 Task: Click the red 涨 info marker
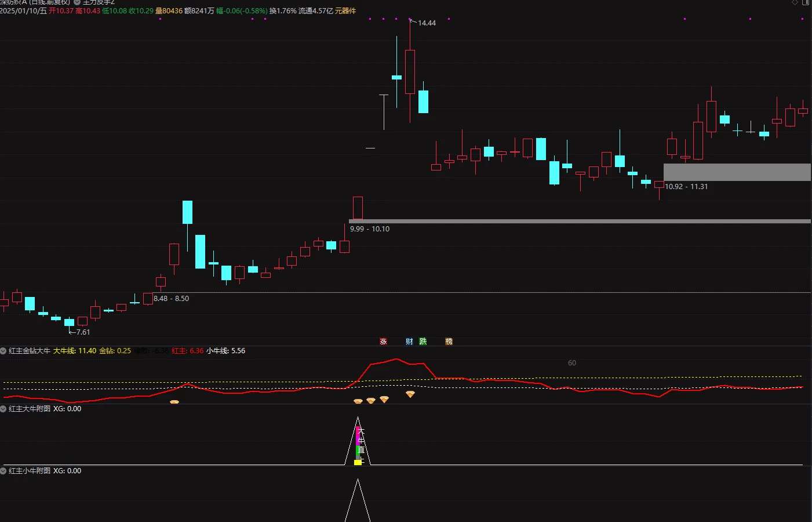(x=383, y=342)
